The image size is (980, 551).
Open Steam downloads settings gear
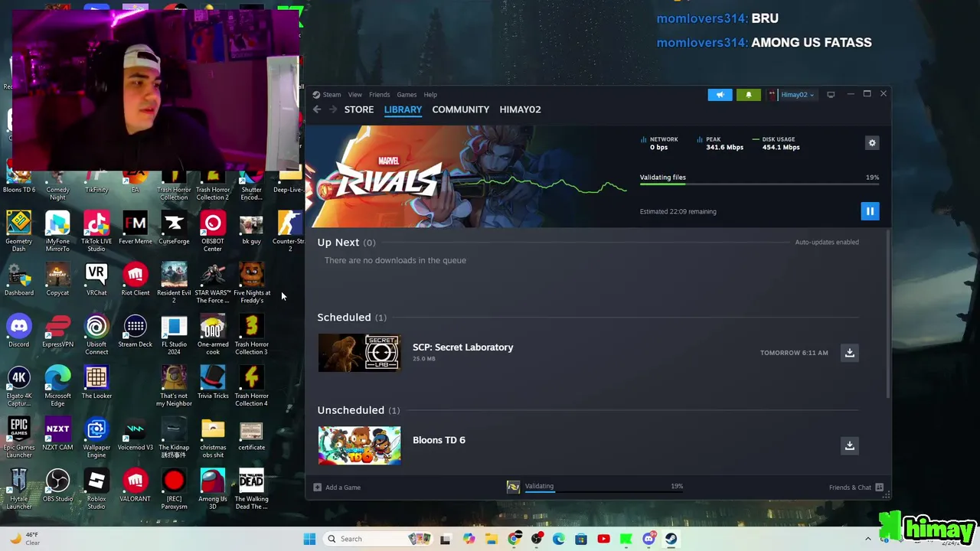(x=871, y=143)
